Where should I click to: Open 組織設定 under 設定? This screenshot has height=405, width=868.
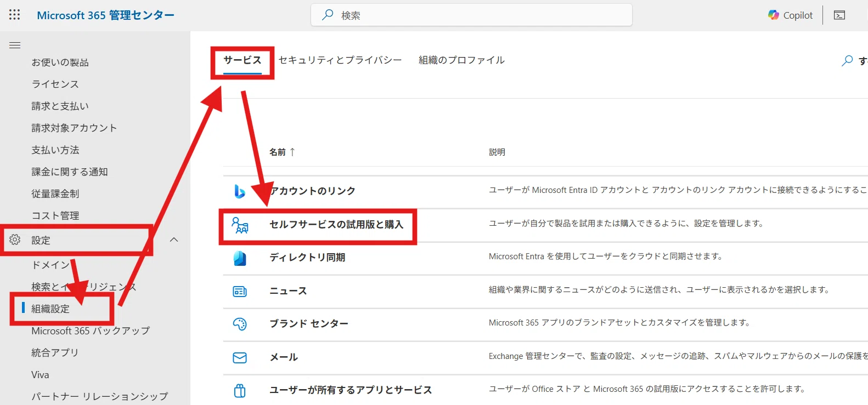[x=50, y=309]
